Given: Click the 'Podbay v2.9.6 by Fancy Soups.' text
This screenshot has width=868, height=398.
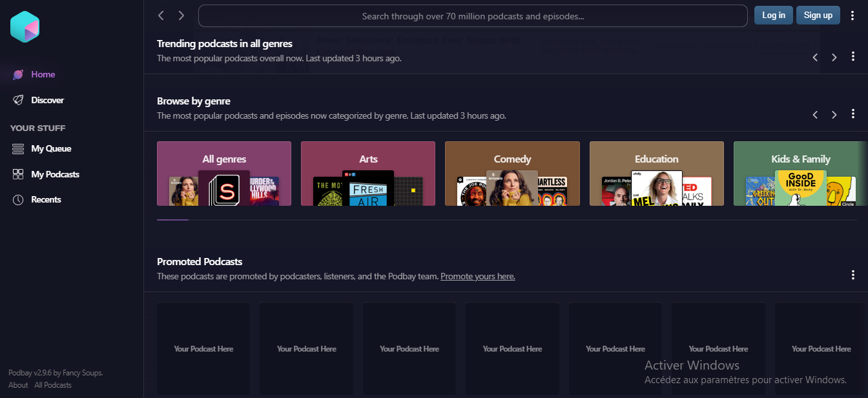Looking at the screenshot, I should tap(56, 373).
